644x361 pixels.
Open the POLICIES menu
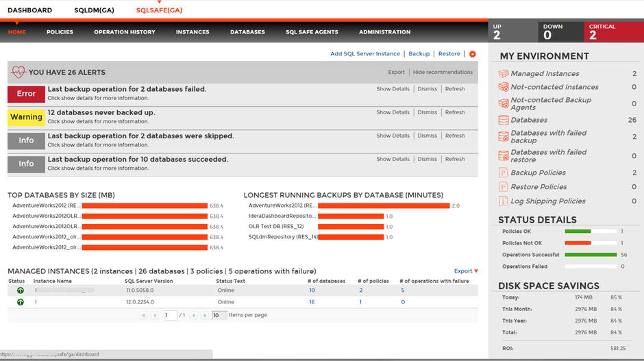coord(60,32)
